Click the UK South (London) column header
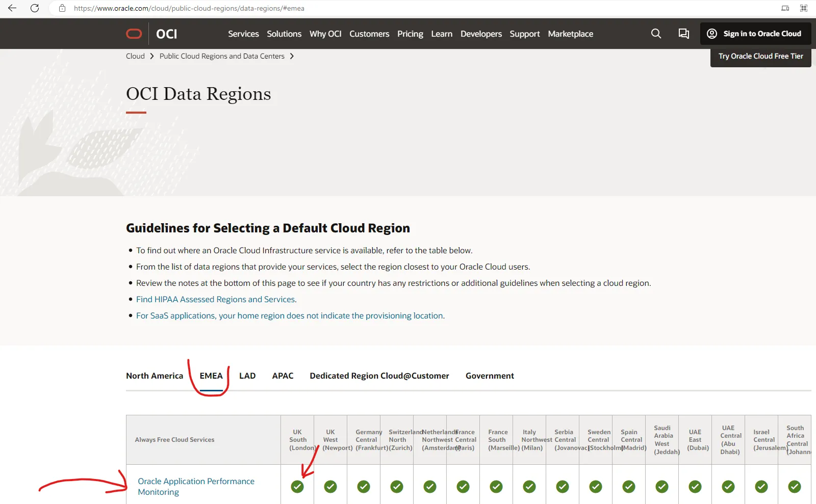This screenshot has height=504, width=816. pos(297,440)
